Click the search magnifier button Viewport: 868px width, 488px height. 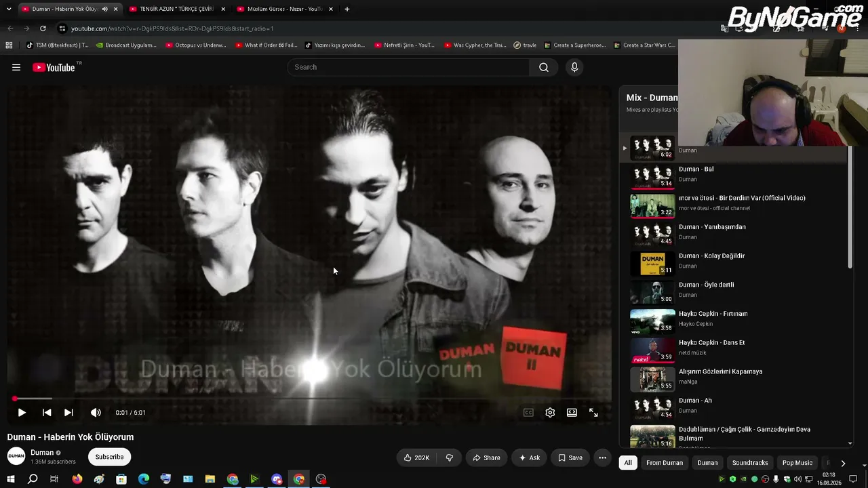[544, 67]
